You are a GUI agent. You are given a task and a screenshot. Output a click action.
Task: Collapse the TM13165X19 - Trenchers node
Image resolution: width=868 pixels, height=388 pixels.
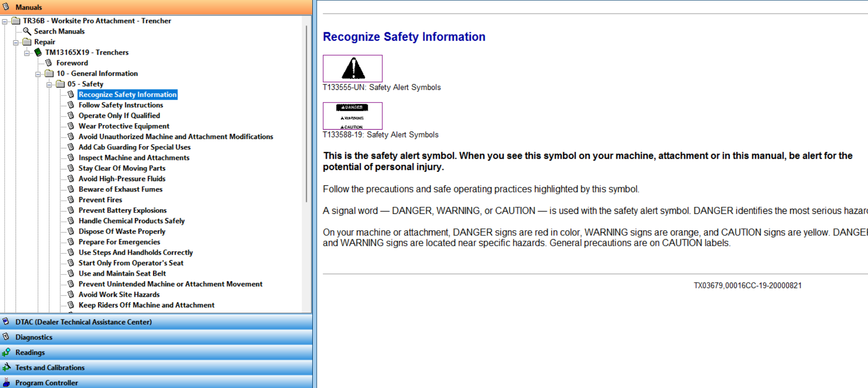click(27, 53)
